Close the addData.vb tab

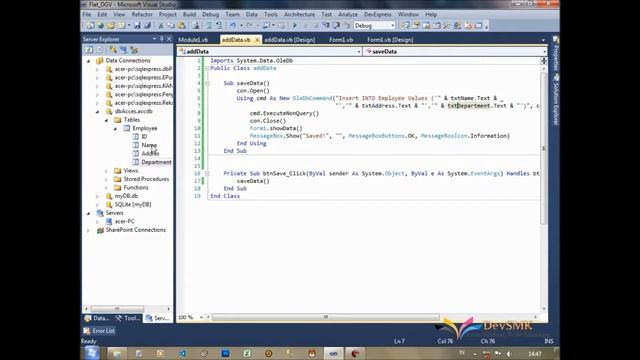point(257,40)
